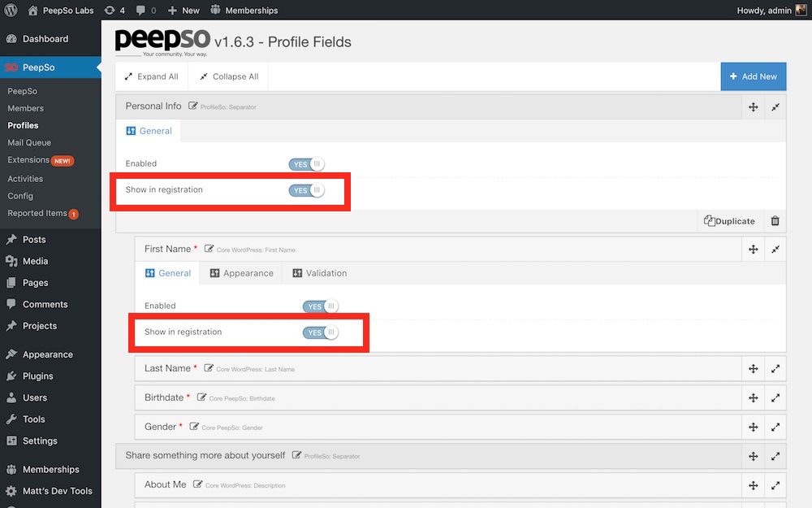
Task: Expand 'Share something more about yourself' separator
Action: (x=775, y=456)
